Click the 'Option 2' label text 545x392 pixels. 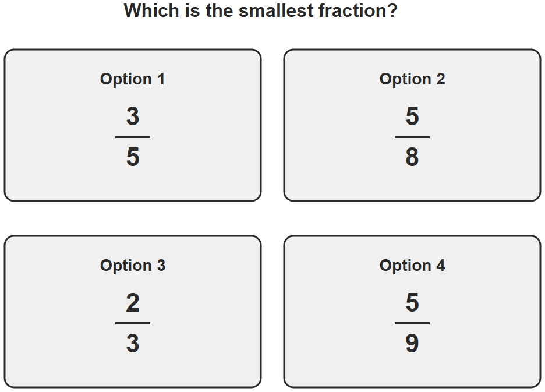click(x=412, y=79)
